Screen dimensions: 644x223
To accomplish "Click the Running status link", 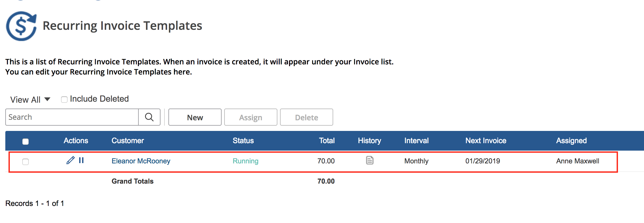I will [245, 161].
